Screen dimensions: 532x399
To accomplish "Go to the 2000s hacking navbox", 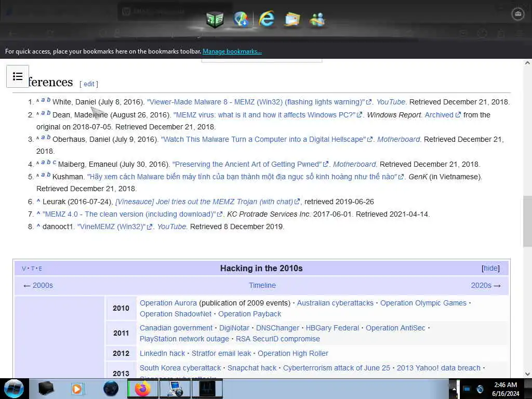I will click(43, 285).
